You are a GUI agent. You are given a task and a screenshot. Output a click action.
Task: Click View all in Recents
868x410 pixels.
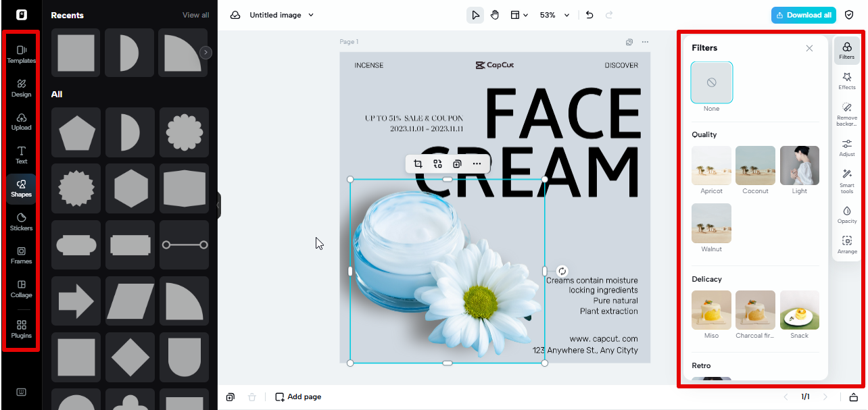pyautogui.click(x=195, y=15)
